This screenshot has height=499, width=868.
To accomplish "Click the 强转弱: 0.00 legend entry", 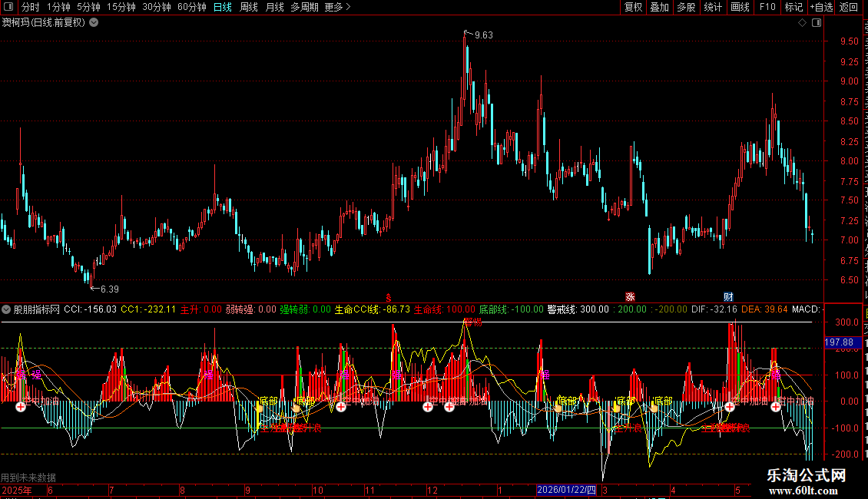I will point(305,309).
